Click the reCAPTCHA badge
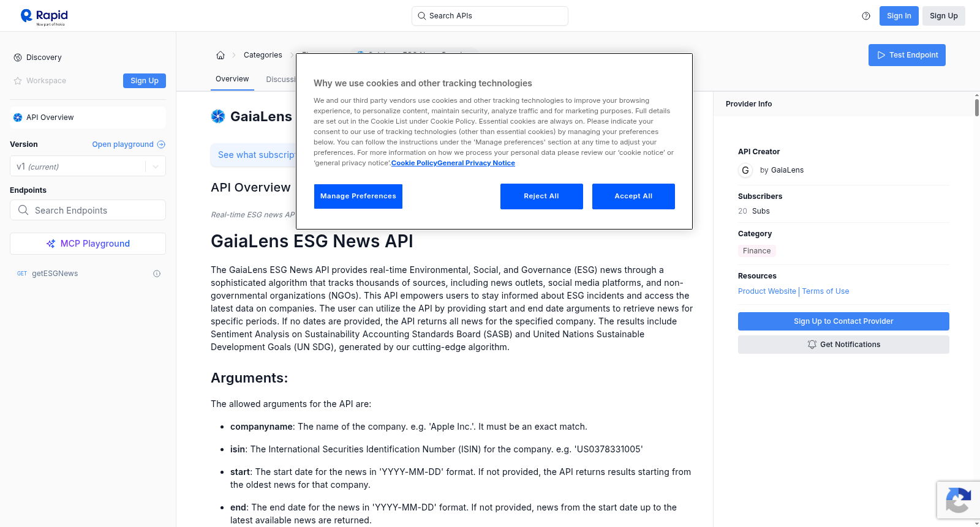The image size is (980, 527). click(x=959, y=500)
